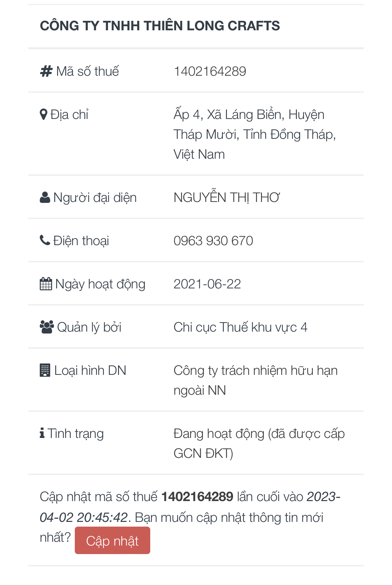The image size is (392, 585).
Task: Click the bold tax code in update note
Action: (197, 497)
